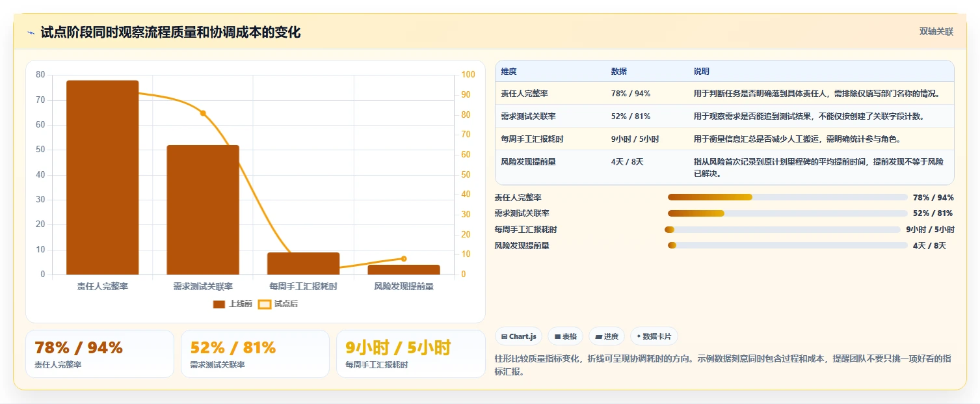This screenshot has width=980, height=404.
Task: Toggle the 试点后 legend item
Action: [x=278, y=304]
